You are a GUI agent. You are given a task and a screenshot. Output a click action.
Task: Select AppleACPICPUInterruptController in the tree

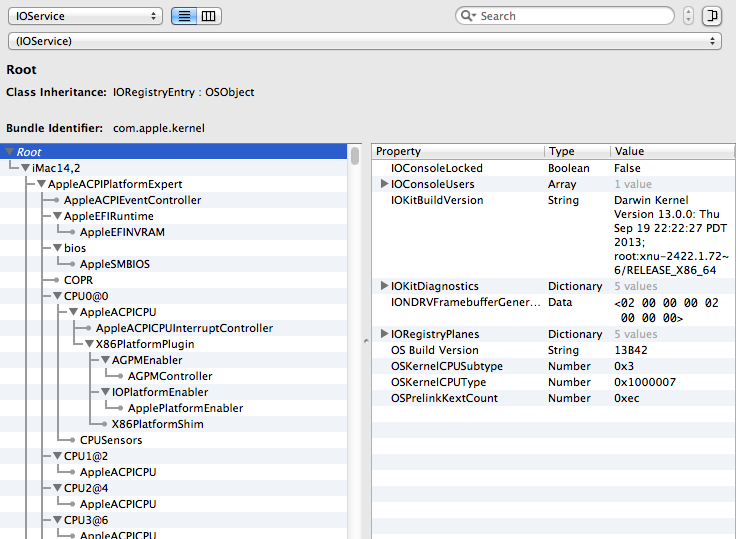click(184, 328)
